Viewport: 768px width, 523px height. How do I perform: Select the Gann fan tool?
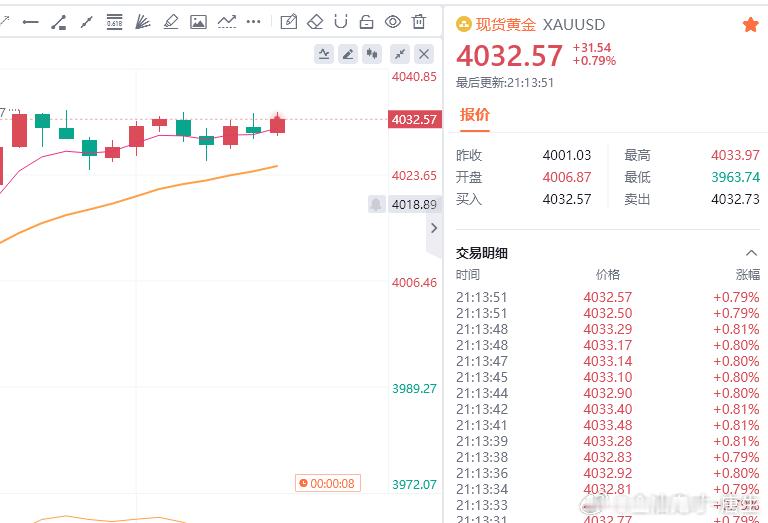142,22
